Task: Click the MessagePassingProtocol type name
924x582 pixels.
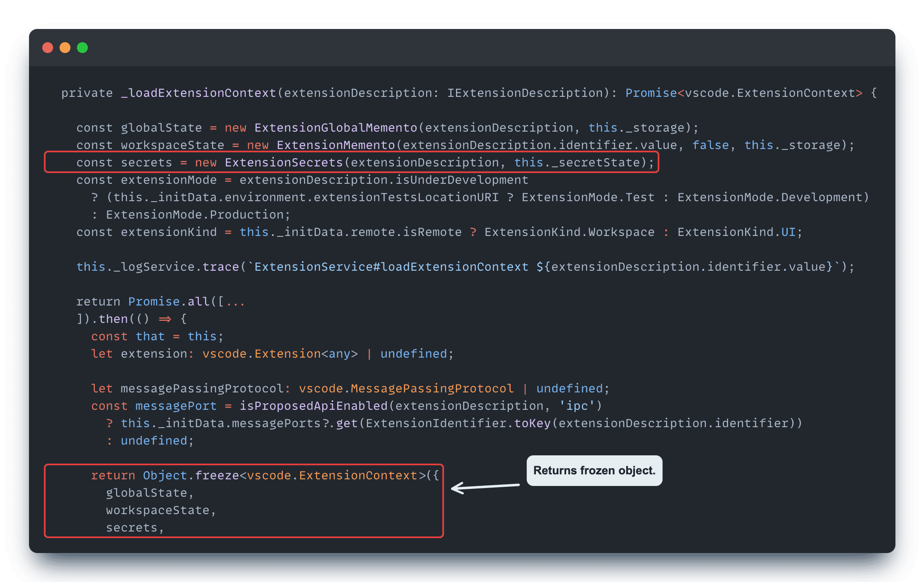Action: 432,389
